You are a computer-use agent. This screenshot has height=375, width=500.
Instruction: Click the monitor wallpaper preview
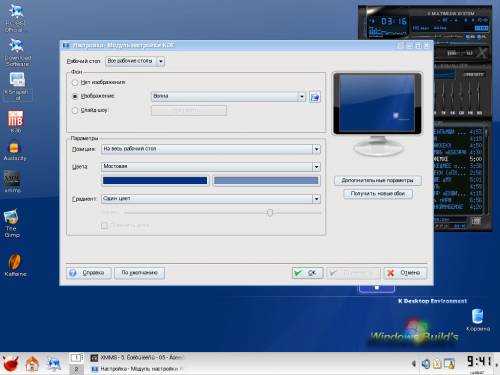tap(377, 103)
